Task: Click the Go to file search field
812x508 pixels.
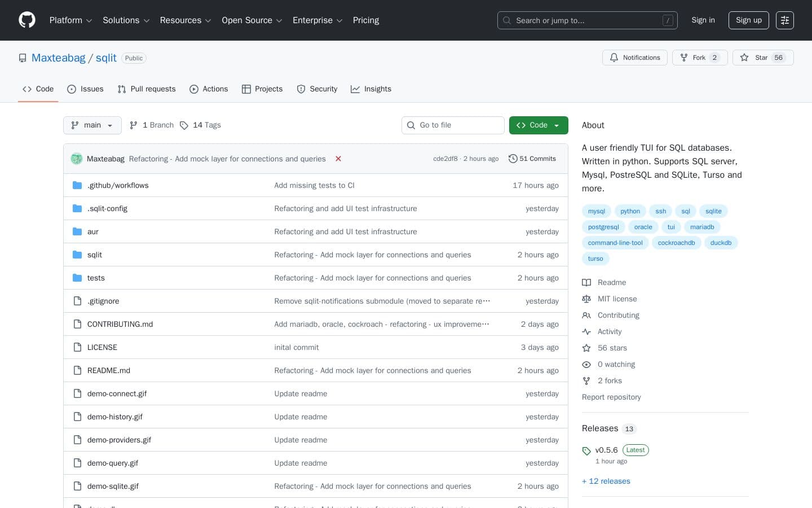Action: click(x=453, y=125)
